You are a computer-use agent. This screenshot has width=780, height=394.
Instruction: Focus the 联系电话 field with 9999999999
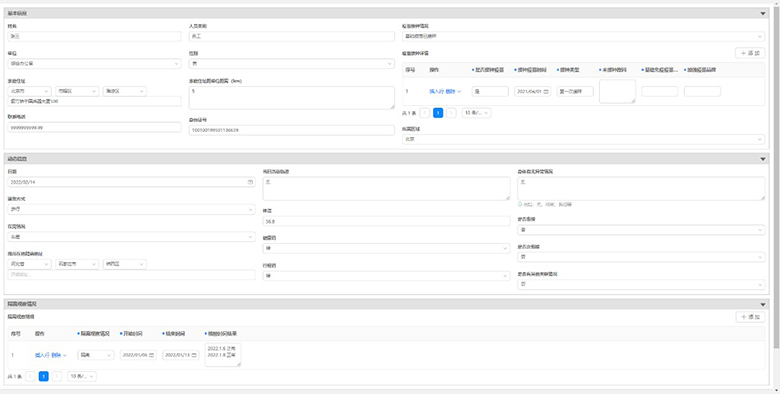coord(95,127)
